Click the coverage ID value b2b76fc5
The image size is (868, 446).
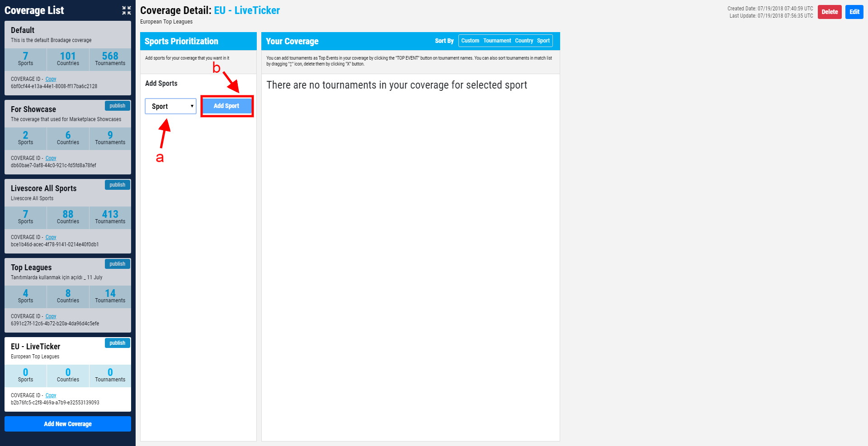coord(55,403)
